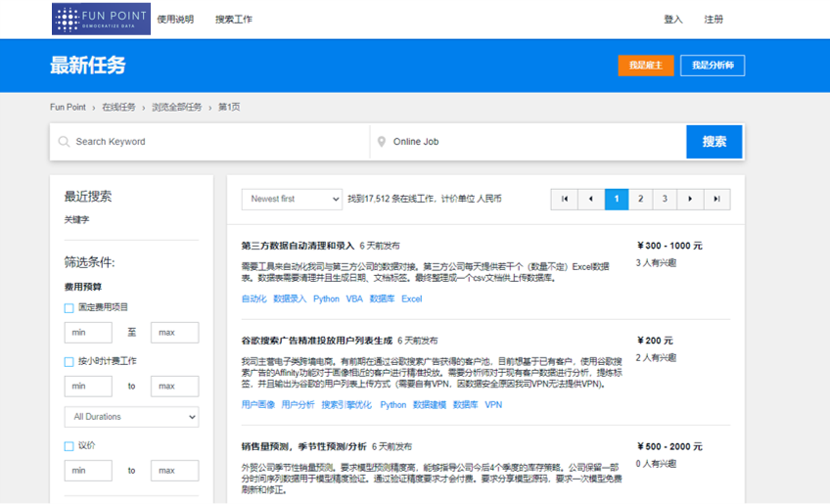Click 第1页 breadcrumb text
This screenshot has width=830, height=504.
click(x=229, y=107)
